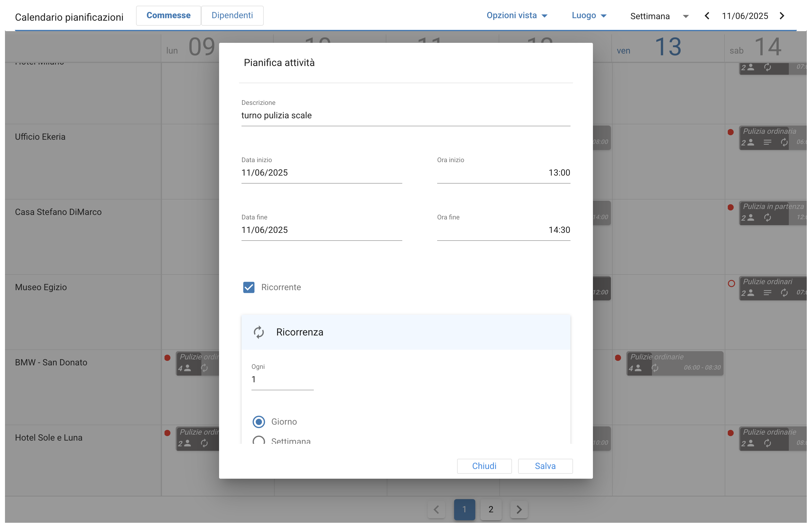The width and height of the screenshot is (812, 528).
Task: Click red dot beside Saturday Hotel Sole e Luna event
Action: [731, 433]
